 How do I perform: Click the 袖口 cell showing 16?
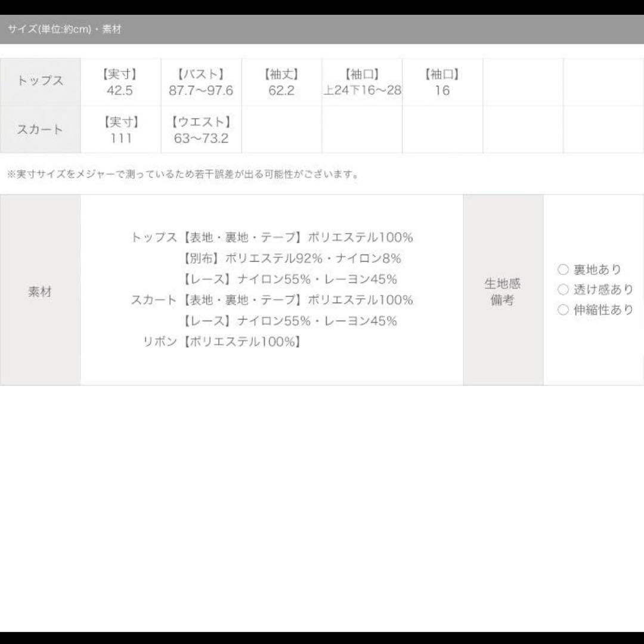442,82
